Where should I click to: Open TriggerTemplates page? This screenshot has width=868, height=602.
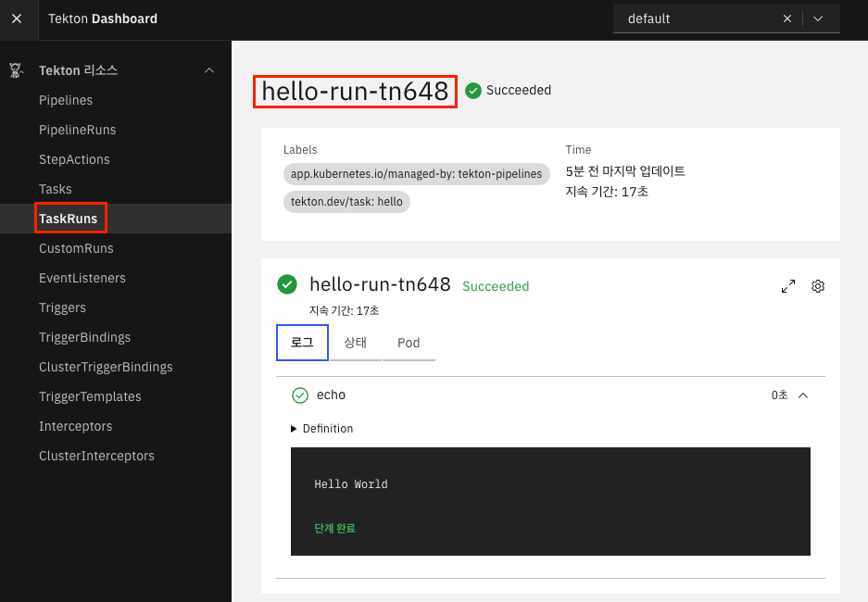pos(90,396)
